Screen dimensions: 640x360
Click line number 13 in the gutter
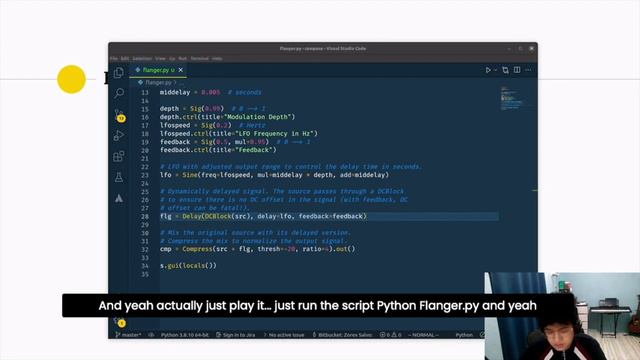point(145,93)
